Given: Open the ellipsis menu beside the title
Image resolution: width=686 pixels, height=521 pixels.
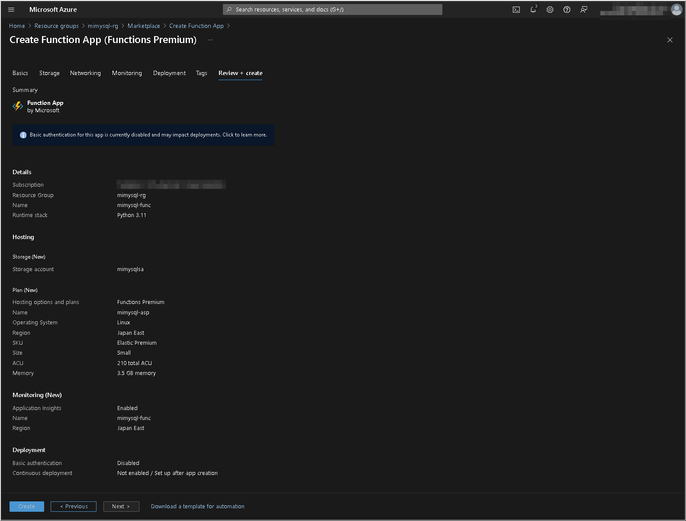Looking at the screenshot, I should coord(210,40).
